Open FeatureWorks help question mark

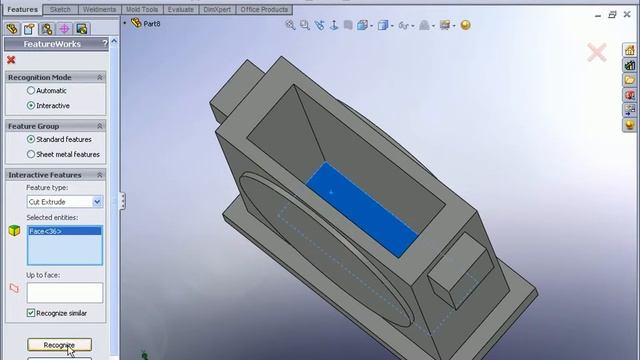point(105,43)
